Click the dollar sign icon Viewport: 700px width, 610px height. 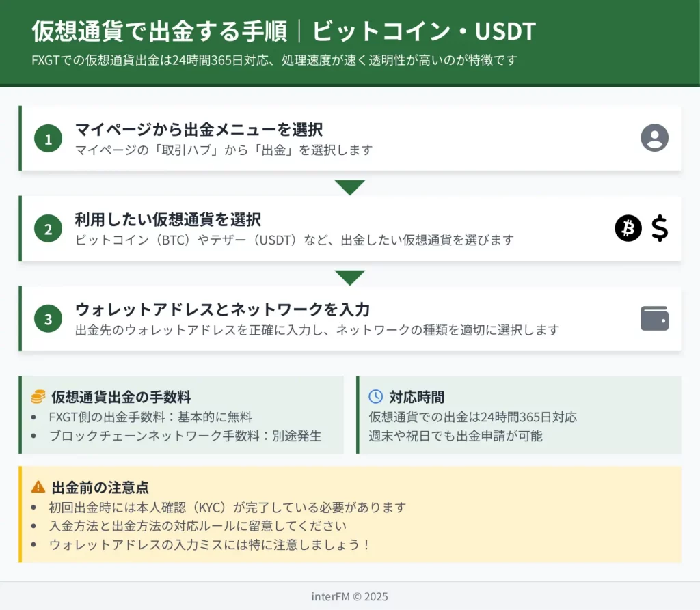click(659, 228)
